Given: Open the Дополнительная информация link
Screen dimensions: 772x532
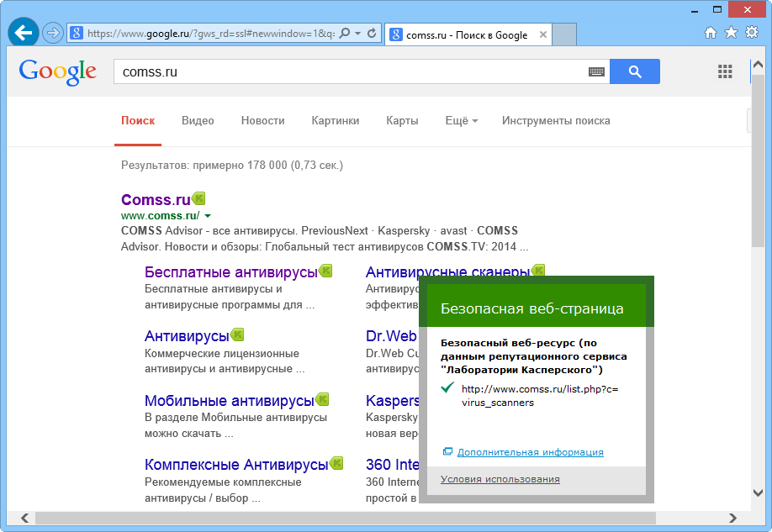Looking at the screenshot, I should (529, 451).
